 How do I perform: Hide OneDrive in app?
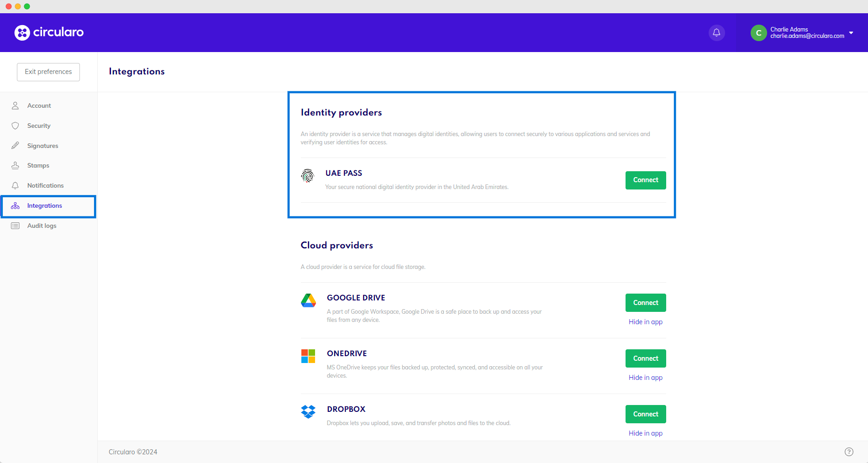tap(645, 377)
